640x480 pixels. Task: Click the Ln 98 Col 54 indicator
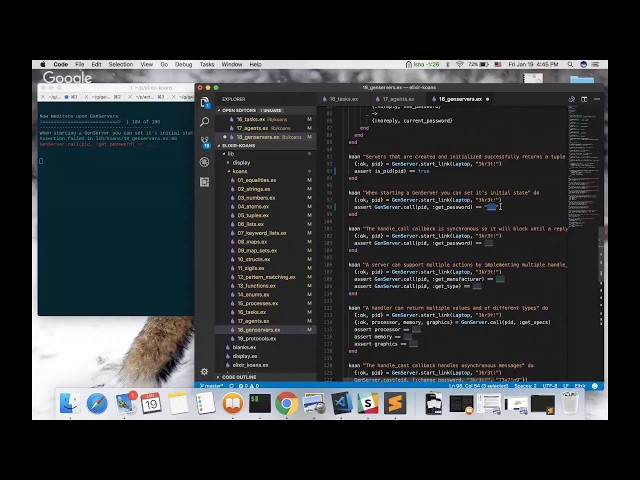[478, 386]
